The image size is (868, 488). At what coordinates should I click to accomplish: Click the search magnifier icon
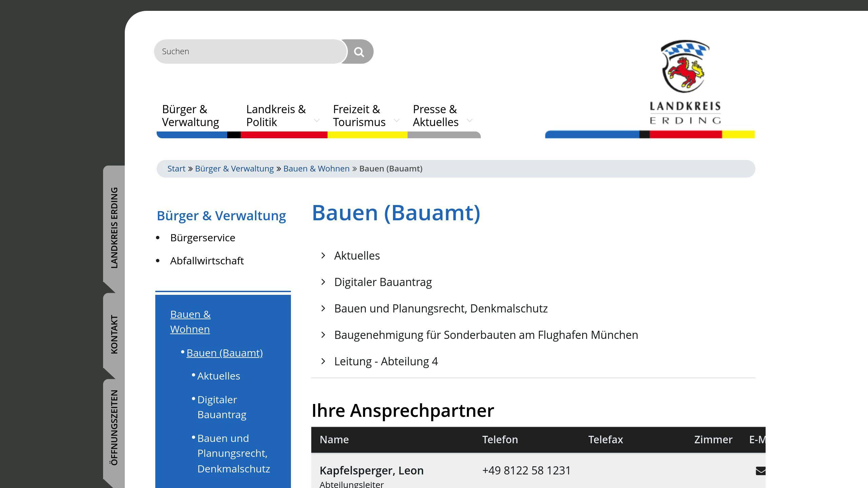(x=359, y=51)
